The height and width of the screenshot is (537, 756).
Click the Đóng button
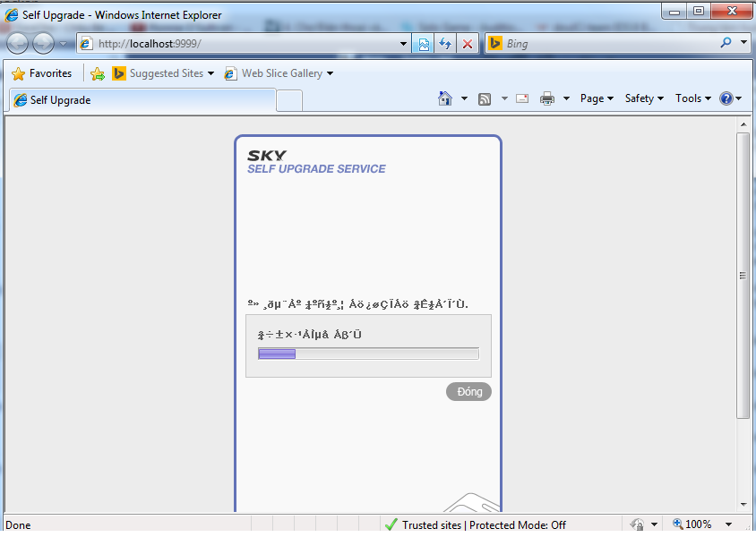pyautogui.click(x=468, y=392)
